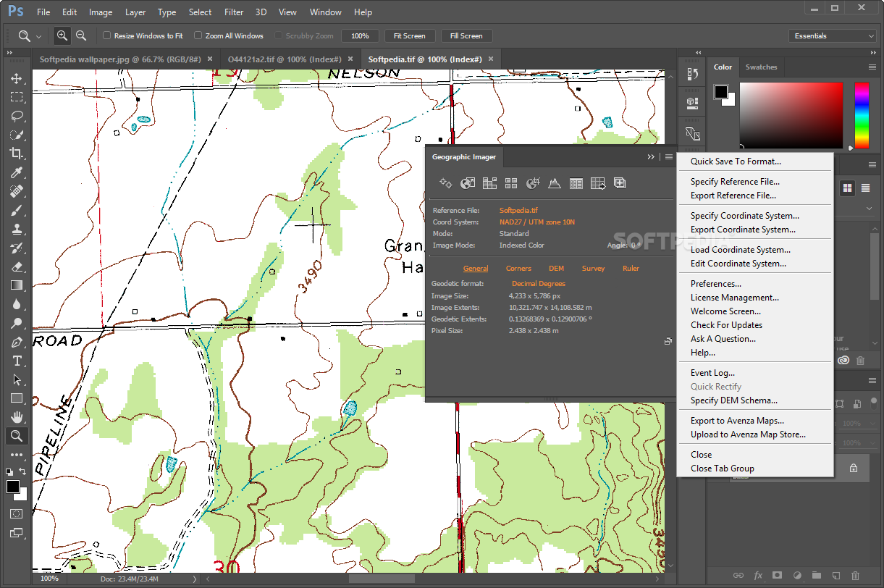Select the Spot Healing Brush tool
884x588 pixels.
click(x=16, y=191)
